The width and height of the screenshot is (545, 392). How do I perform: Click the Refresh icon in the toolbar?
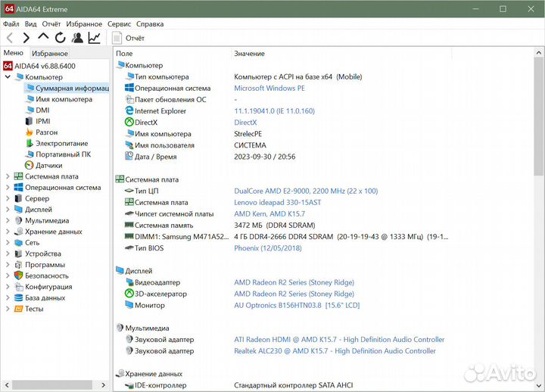click(60, 38)
